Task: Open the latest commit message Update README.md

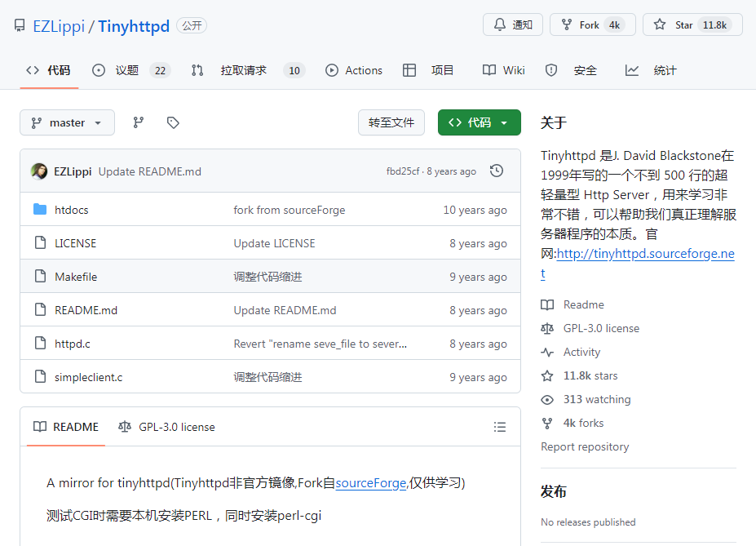Action: pyautogui.click(x=150, y=171)
